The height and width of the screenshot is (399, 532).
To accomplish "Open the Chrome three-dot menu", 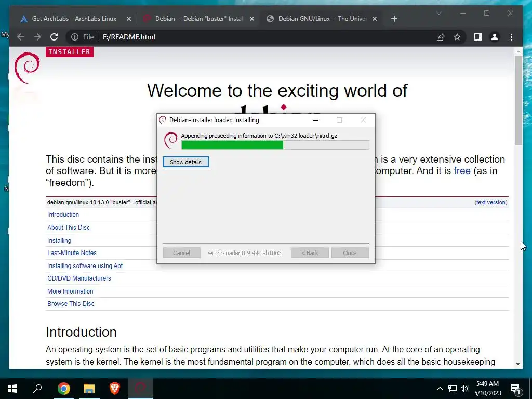I will [511, 37].
